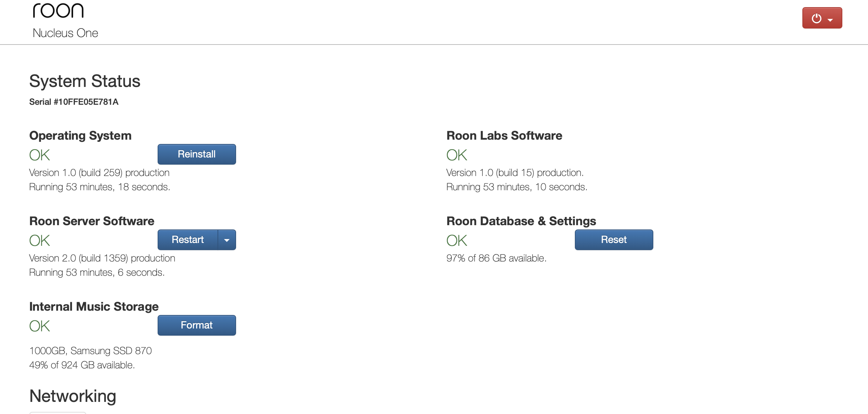
Task: Click the Roon Database & Settings heading
Action: [521, 221]
